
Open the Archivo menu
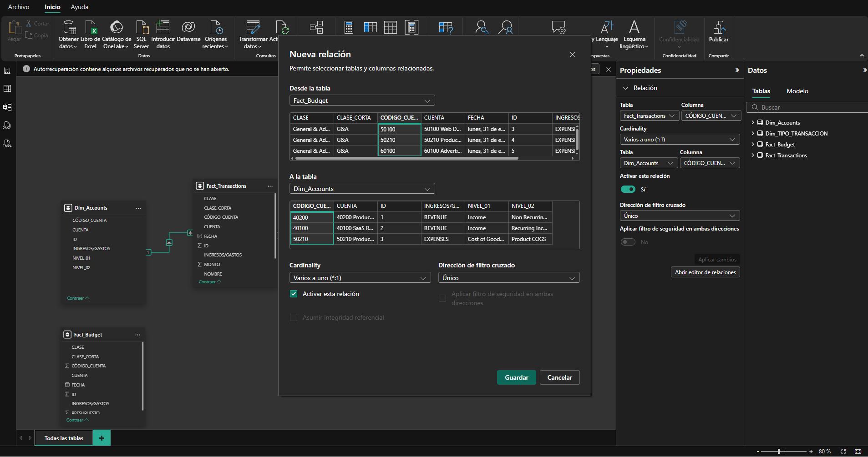(19, 7)
